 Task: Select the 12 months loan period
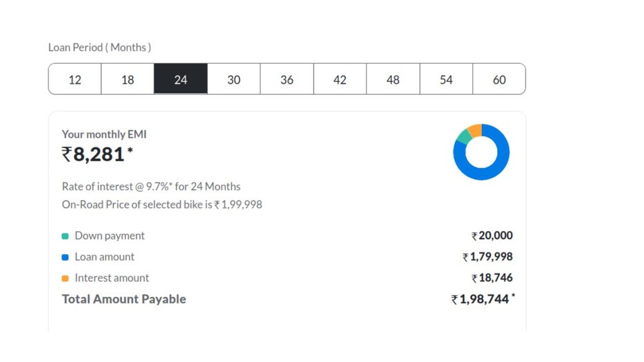click(x=75, y=80)
